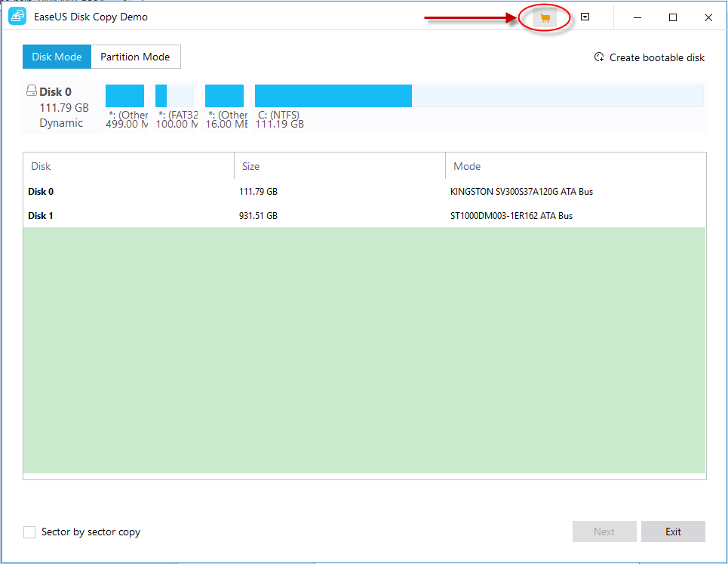
Task: Select Disk 0 row in list
Action: [x=364, y=192]
